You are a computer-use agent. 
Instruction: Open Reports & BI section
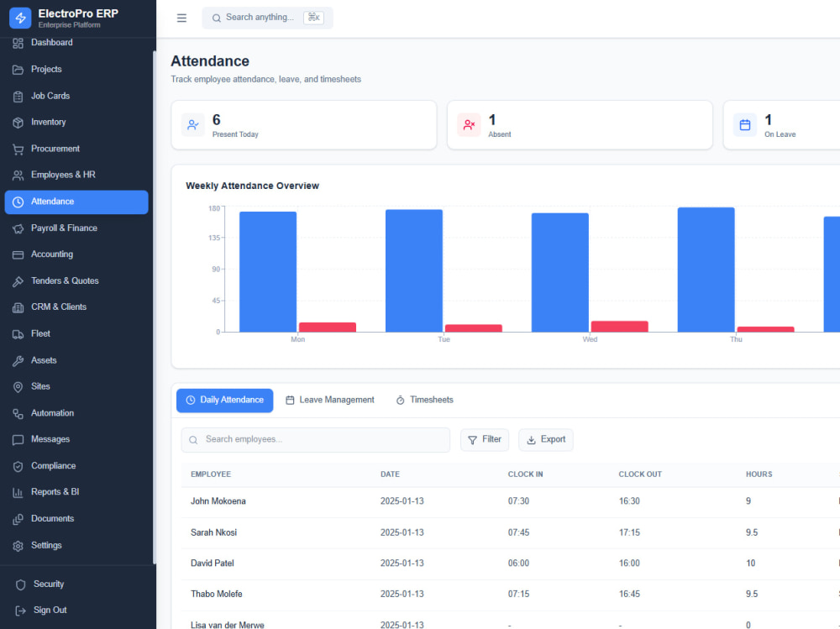(76, 492)
